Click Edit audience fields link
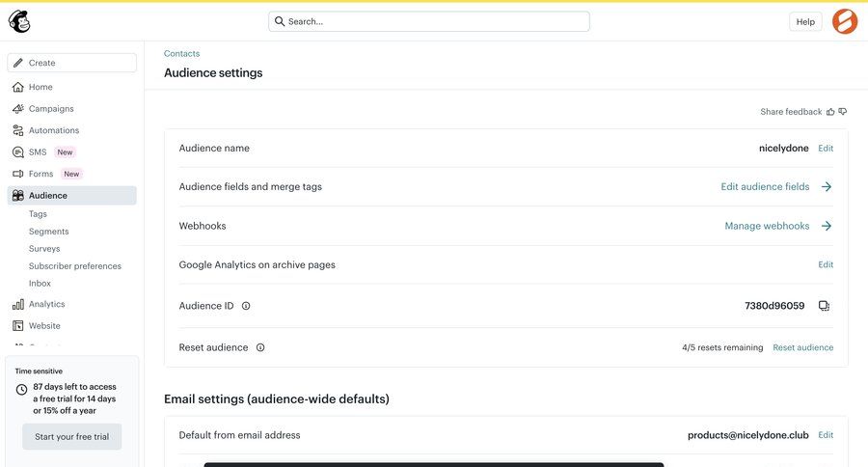The width and height of the screenshot is (868, 467). click(x=765, y=186)
